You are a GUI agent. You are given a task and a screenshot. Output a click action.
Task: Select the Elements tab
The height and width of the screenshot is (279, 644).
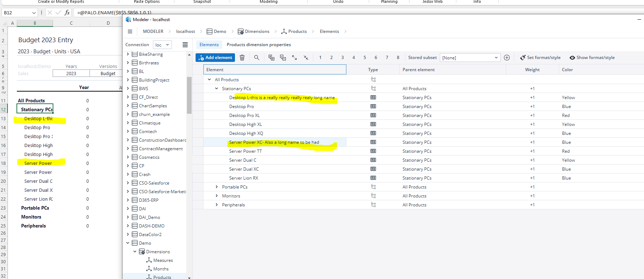(209, 45)
